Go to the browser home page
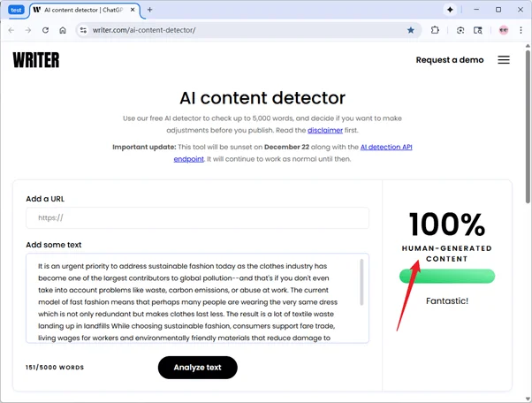Screen dimensions: 532x403 point(63,30)
